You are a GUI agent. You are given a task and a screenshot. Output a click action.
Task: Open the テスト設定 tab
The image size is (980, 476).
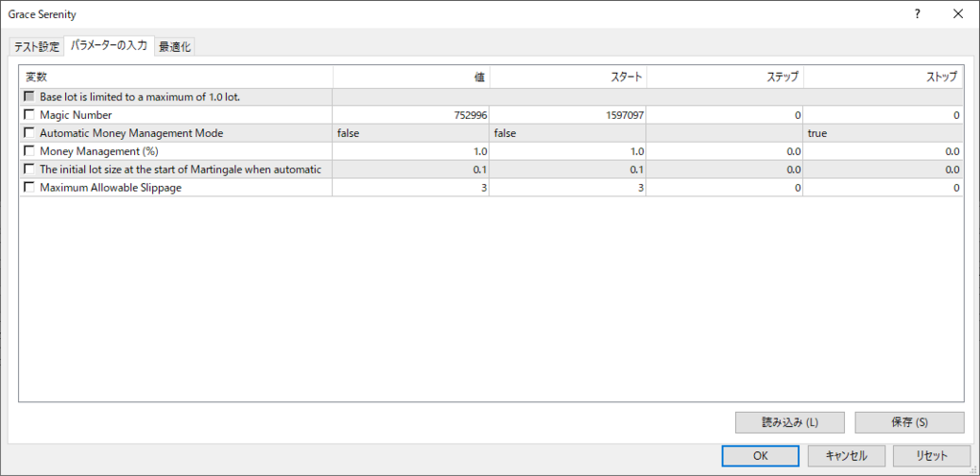point(36,47)
